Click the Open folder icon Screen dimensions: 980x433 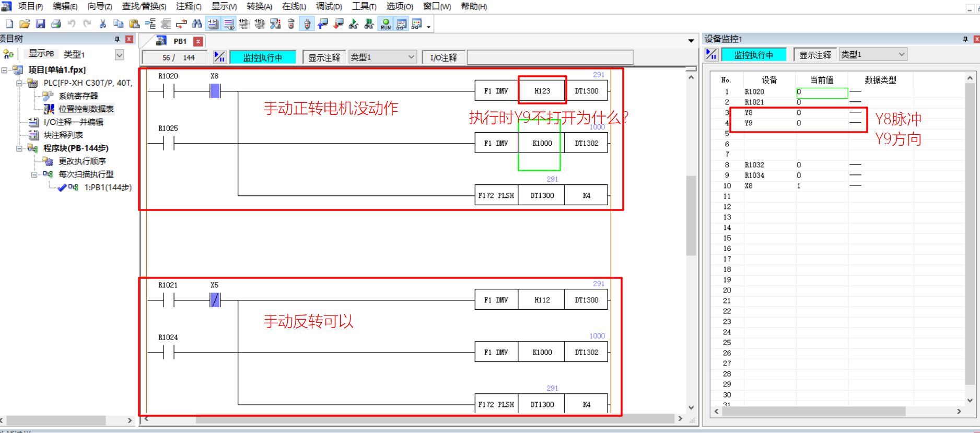click(25, 24)
